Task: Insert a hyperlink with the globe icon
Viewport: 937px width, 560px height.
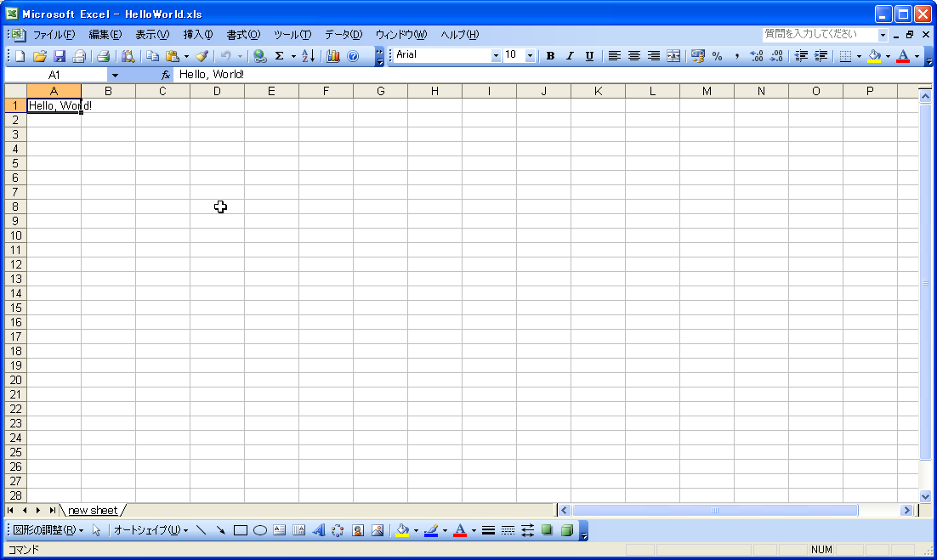Action: (x=259, y=56)
